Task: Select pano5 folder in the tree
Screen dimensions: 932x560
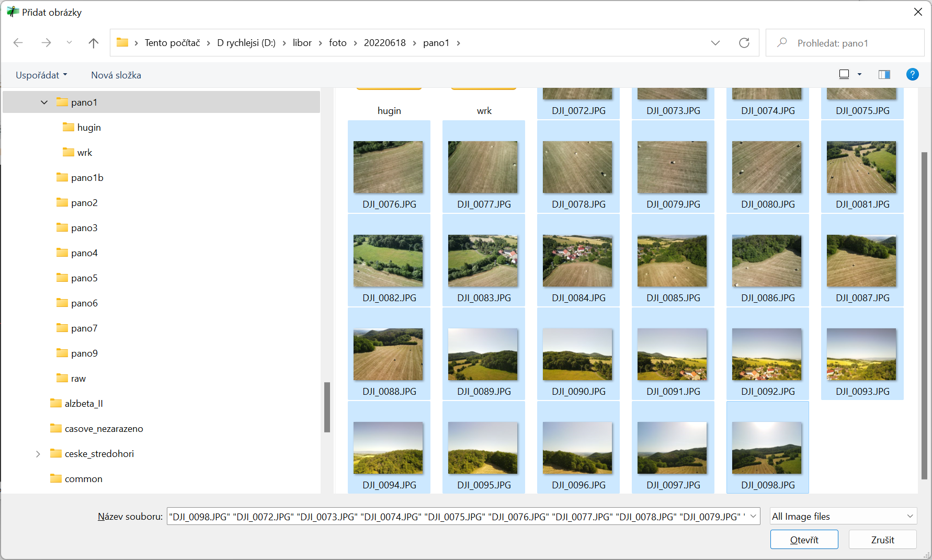Action: (x=84, y=278)
